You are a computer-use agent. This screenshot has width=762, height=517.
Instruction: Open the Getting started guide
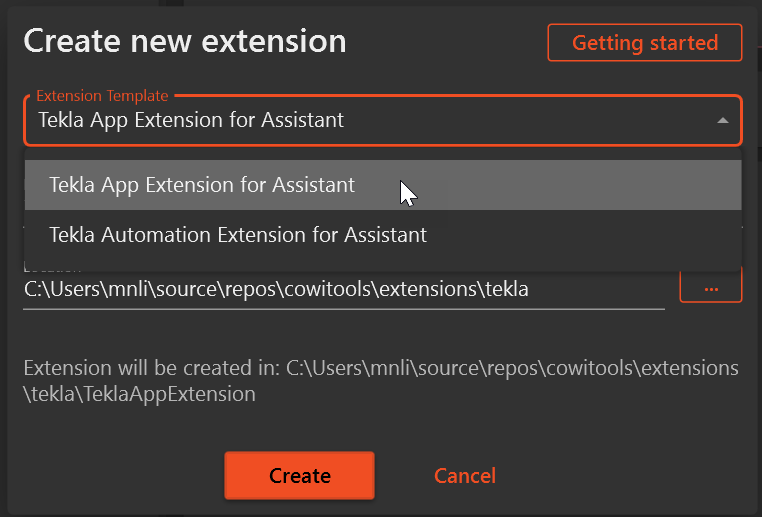[645, 43]
